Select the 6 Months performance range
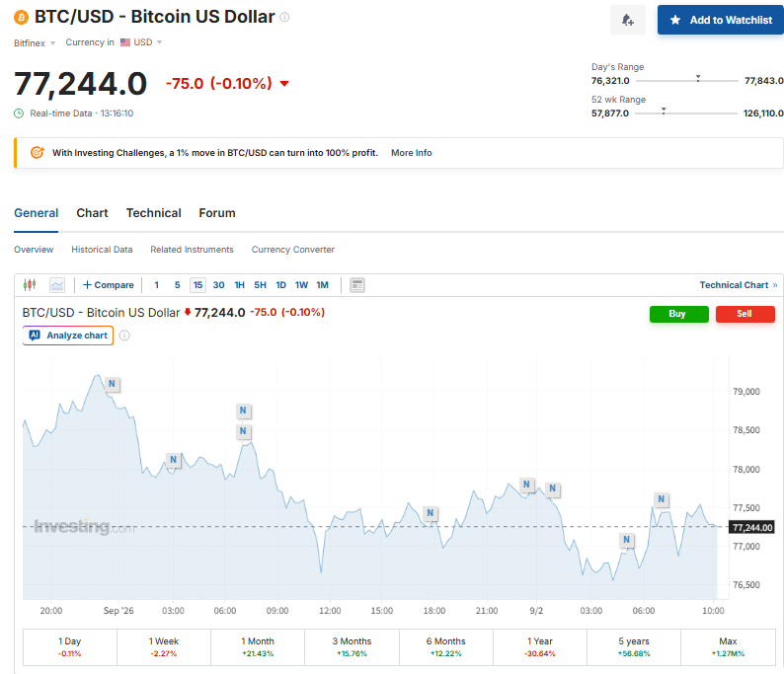784x674 pixels. (x=445, y=647)
